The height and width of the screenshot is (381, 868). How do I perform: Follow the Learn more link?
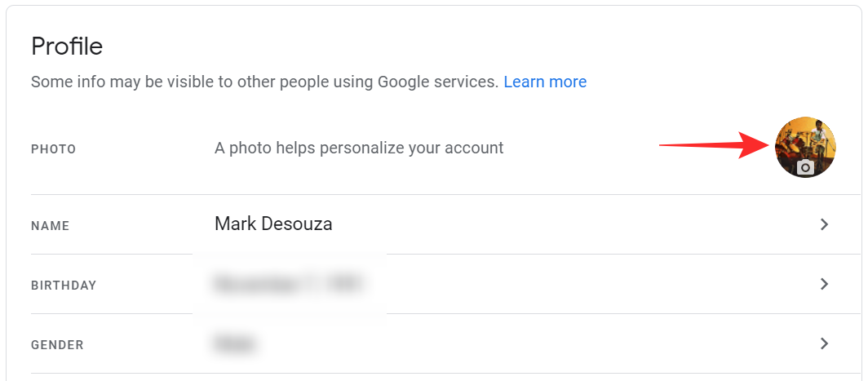click(545, 82)
